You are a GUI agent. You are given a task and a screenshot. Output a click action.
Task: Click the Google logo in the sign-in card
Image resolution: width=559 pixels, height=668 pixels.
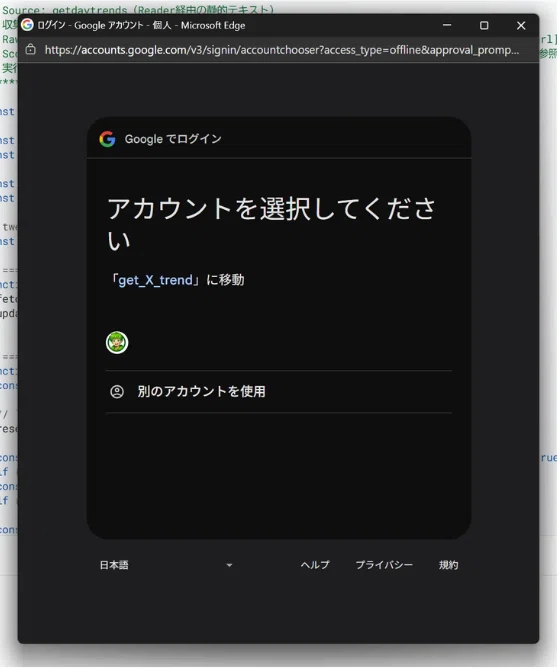pos(107,139)
